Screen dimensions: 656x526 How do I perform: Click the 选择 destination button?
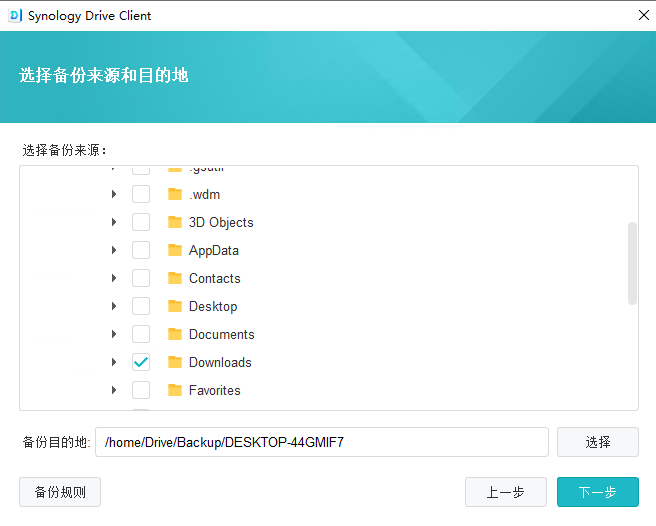coord(597,442)
